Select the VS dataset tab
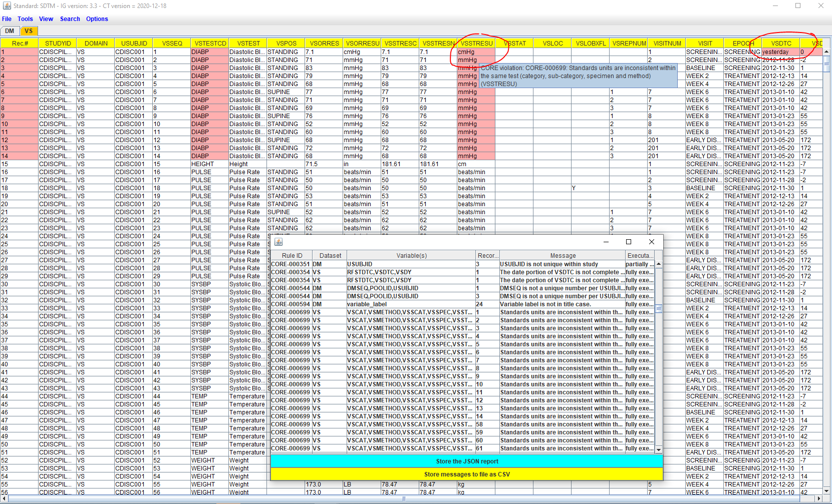The width and height of the screenshot is (832, 504). coord(29,31)
